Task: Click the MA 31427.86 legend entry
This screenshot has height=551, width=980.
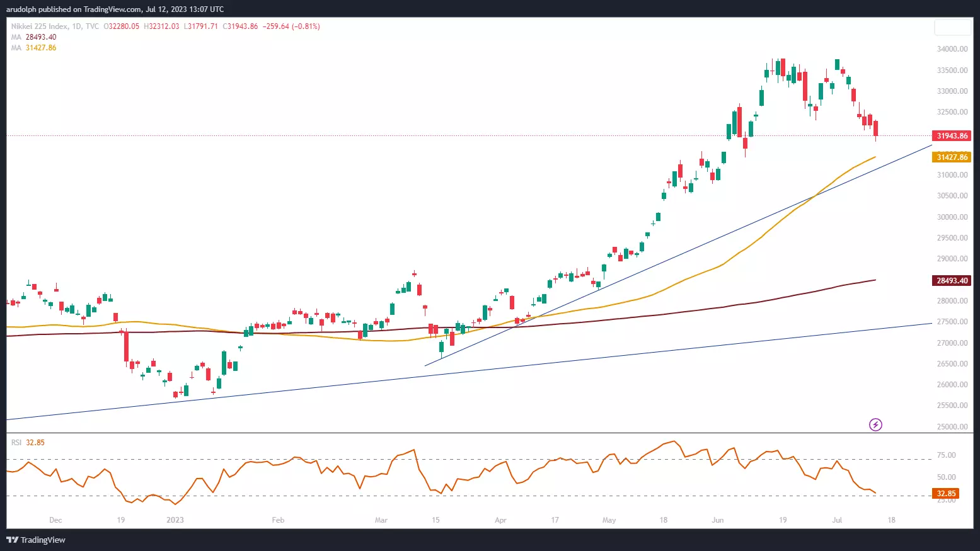Action: tap(33, 48)
